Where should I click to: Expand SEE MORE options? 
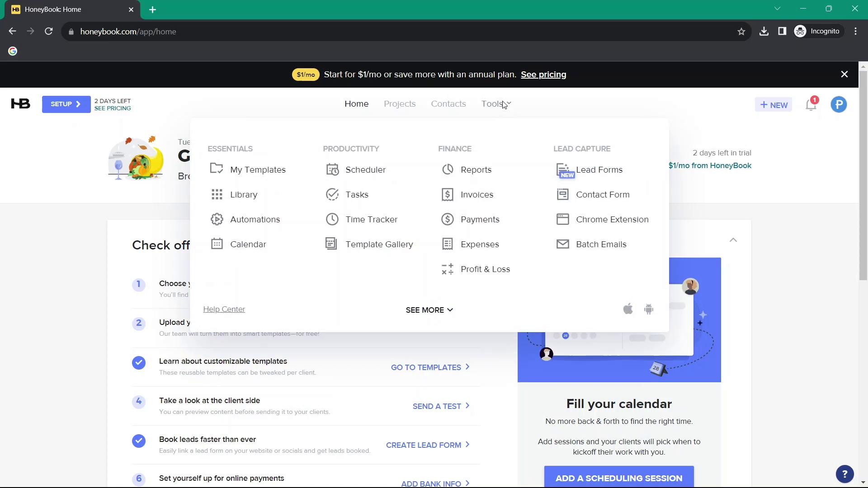tap(429, 310)
